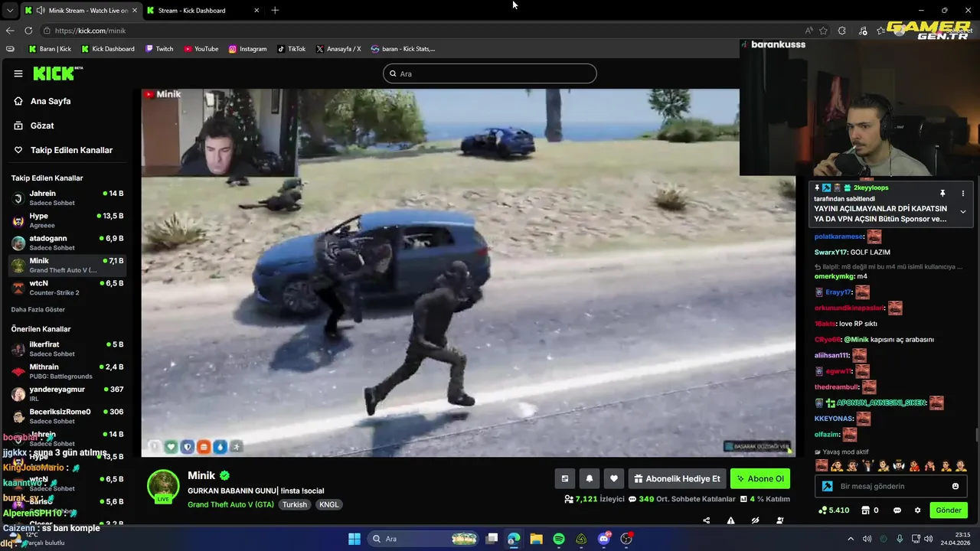The width and height of the screenshot is (980, 551).
Task: Open Anasayfa / X bookmark
Action: click(338, 49)
